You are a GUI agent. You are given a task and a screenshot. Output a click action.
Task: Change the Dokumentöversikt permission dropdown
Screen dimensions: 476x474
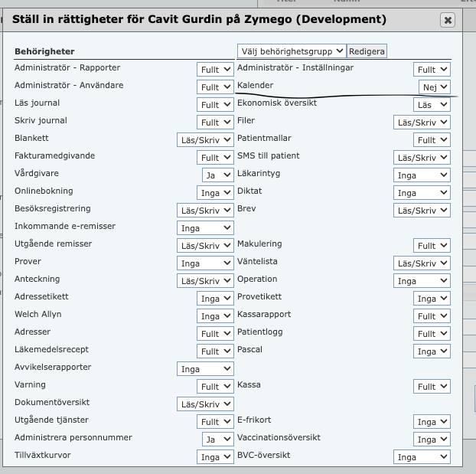[205, 404]
